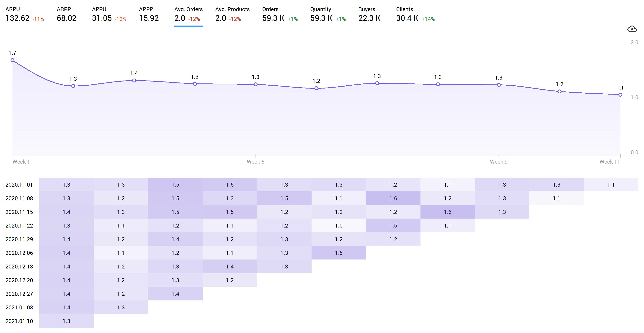This screenshot has width=644, height=333.
Task: Select the 2020.11.15 cohort row label
Action: [19, 212]
